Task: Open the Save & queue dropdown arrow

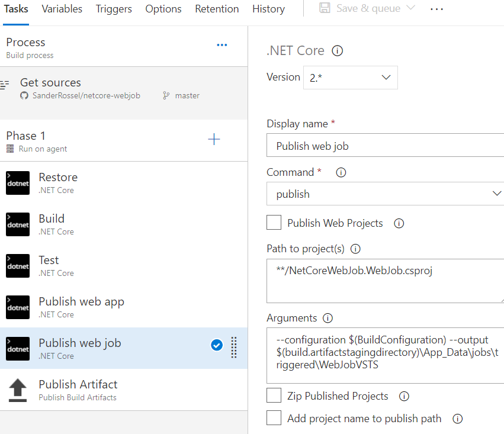Action: click(412, 8)
